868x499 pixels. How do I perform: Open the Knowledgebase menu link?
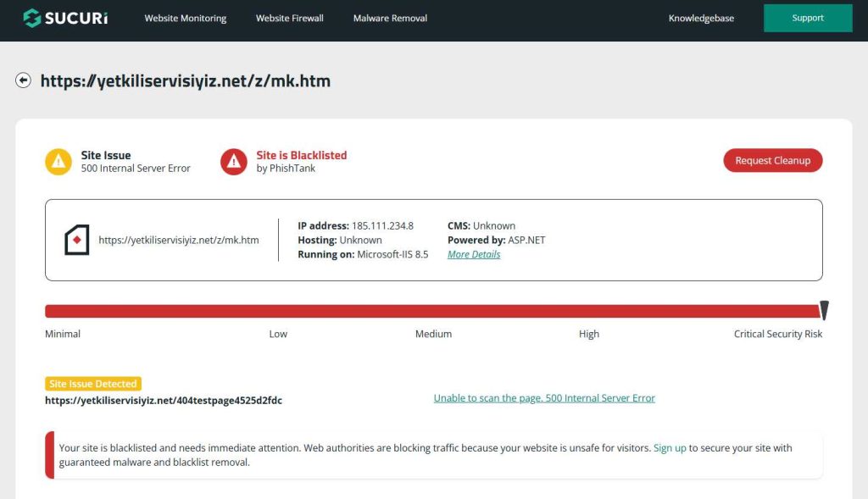pos(701,19)
